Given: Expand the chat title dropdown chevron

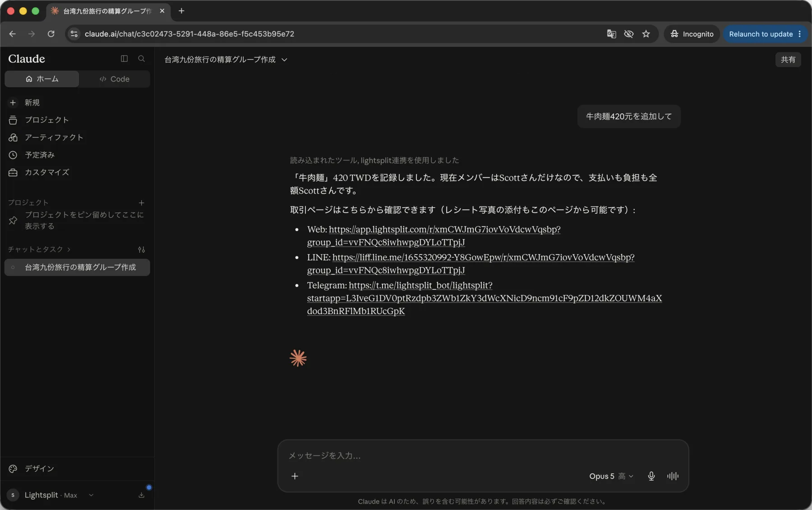Looking at the screenshot, I should [x=284, y=60].
